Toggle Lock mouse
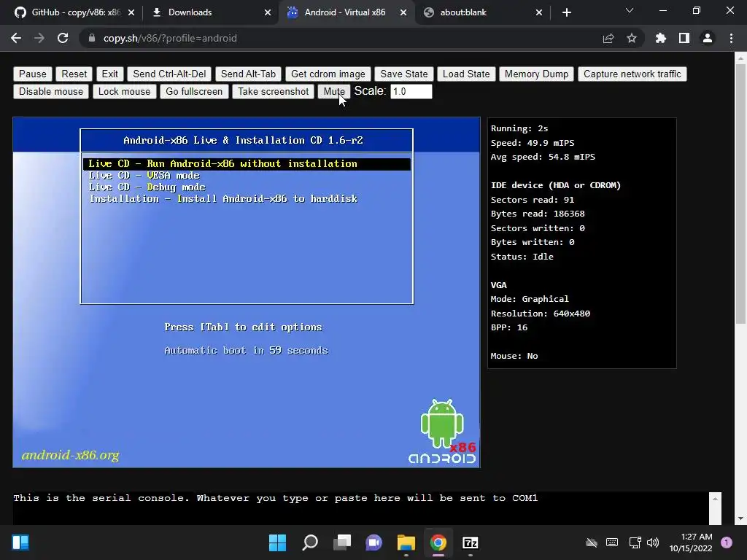747x560 pixels. pos(124,91)
